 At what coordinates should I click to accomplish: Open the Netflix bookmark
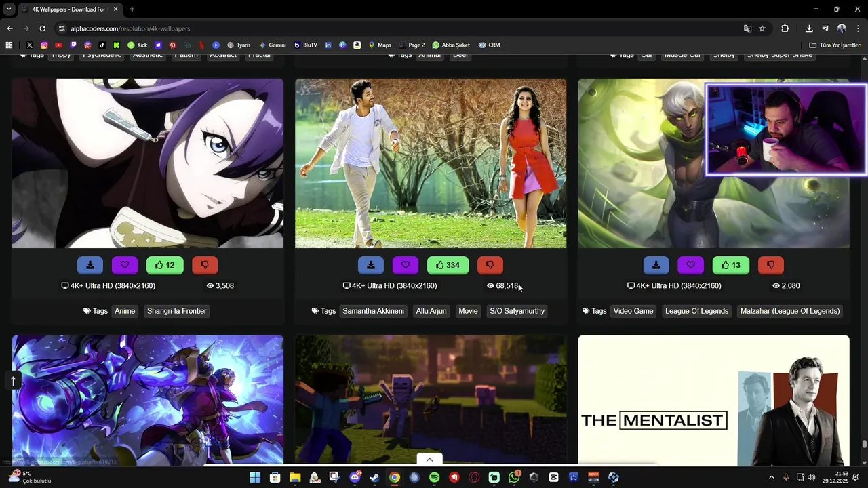point(201,45)
